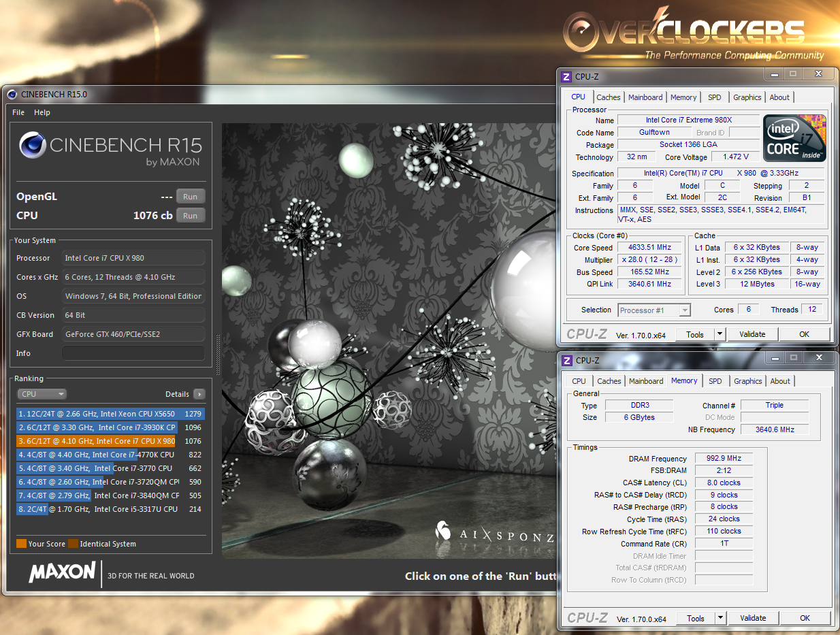Run the OpenGL benchmark

191,197
